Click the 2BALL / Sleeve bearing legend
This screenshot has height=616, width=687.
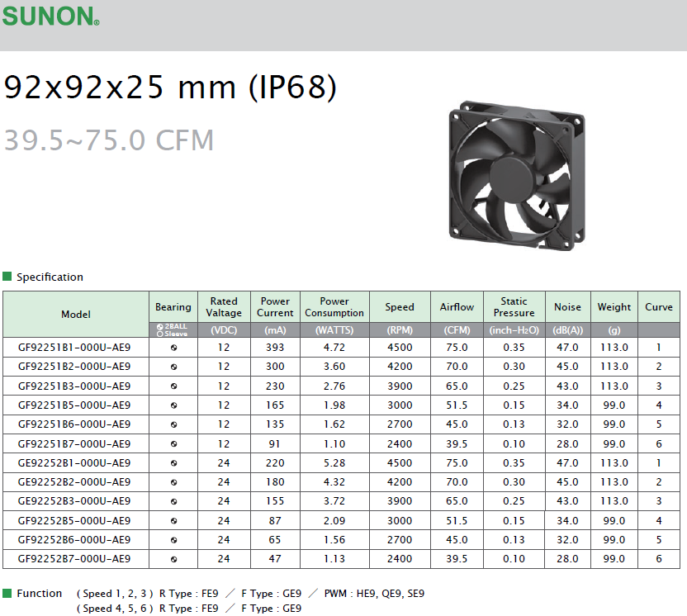point(173,330)
